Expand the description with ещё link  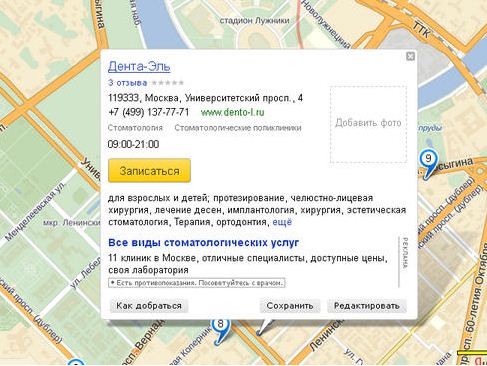click(x=282, y=222)
